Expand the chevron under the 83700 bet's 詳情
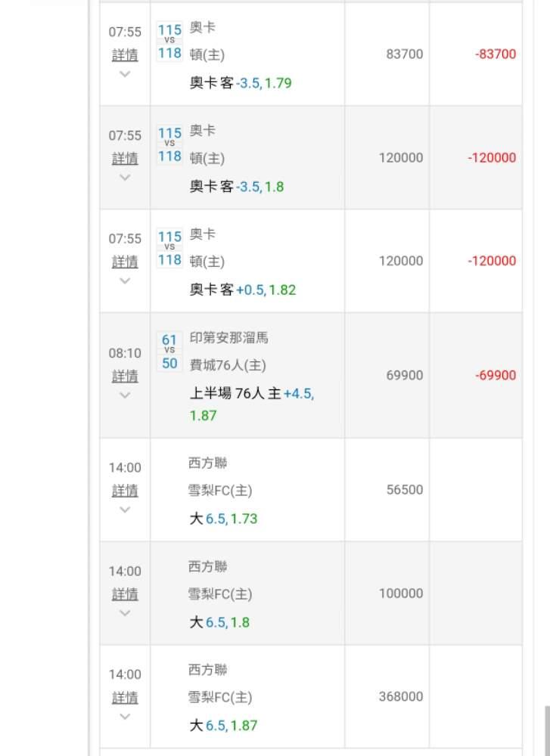The height and width of the screenshot is (756, 550). coord(125,74)
